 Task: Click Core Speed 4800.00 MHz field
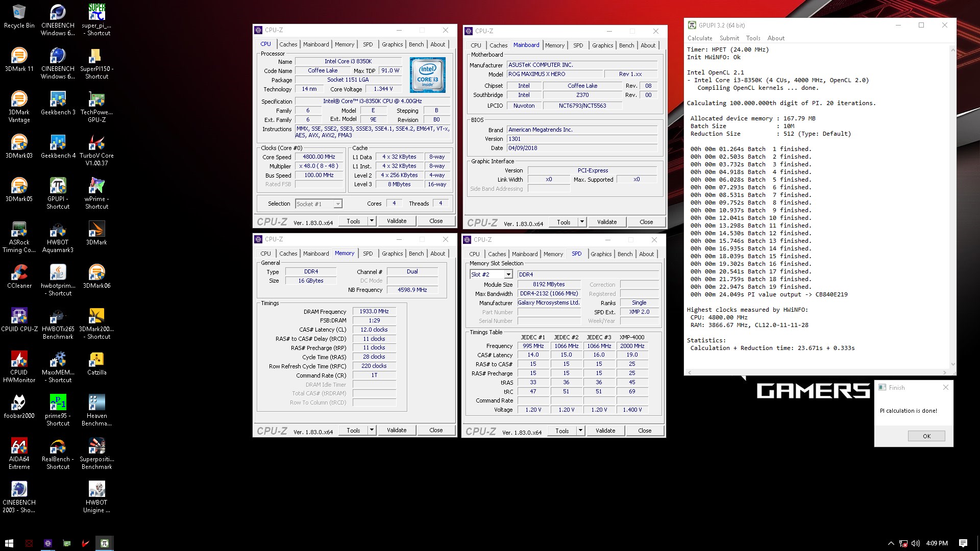point(319,157)
